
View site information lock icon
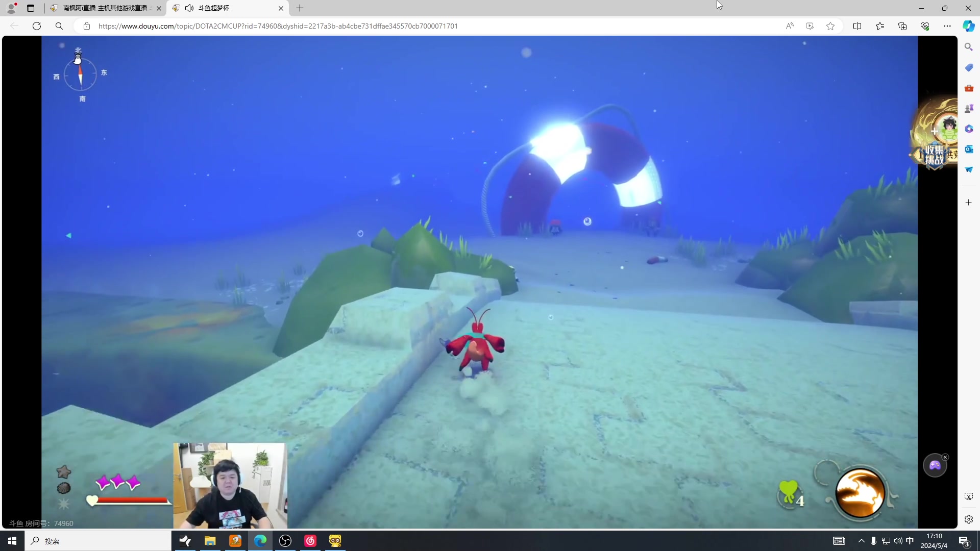point(87,26)
